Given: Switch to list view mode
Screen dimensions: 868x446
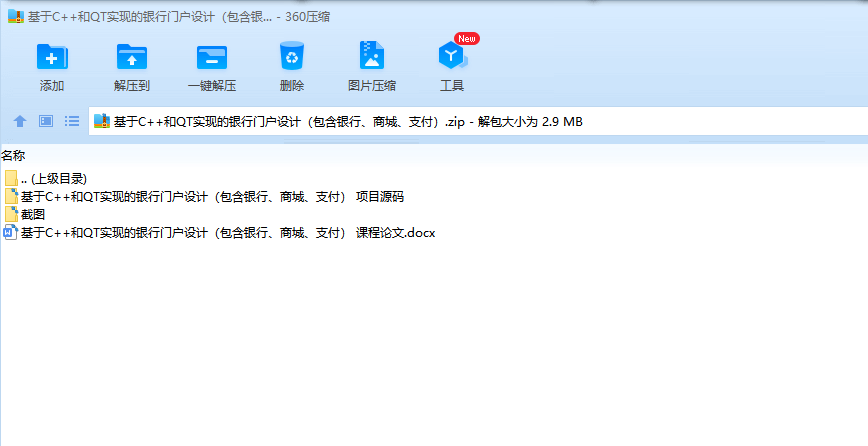Looking at the screenshot, I should coord(72,121).
